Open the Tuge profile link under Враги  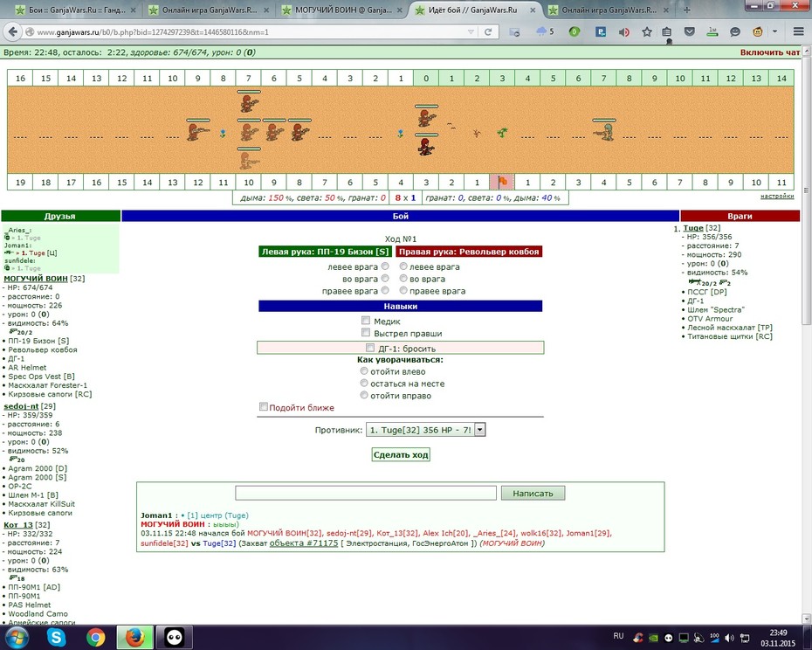[x=693, y=228]
